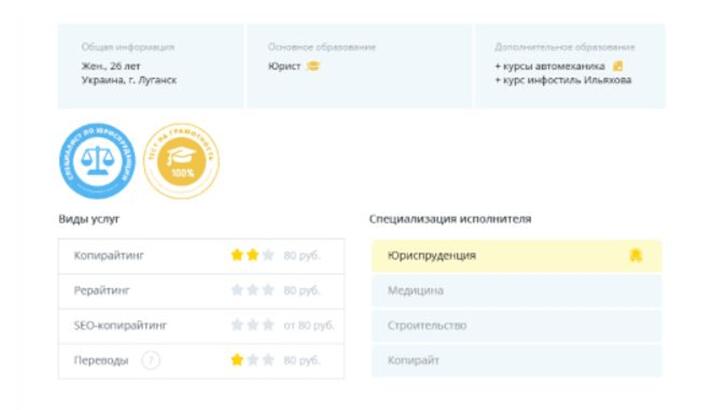Click the Рерайтинг price 80 руб.
709x410 pixels.
click(302, 291)
